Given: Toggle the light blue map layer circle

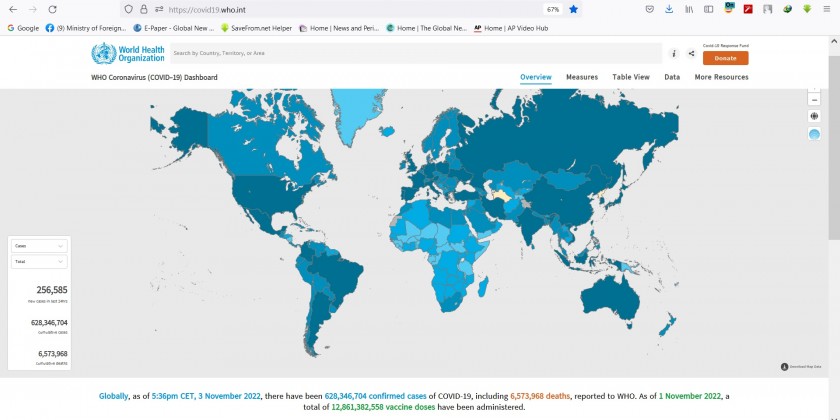Looking at the screenshot, I should 813,134.
